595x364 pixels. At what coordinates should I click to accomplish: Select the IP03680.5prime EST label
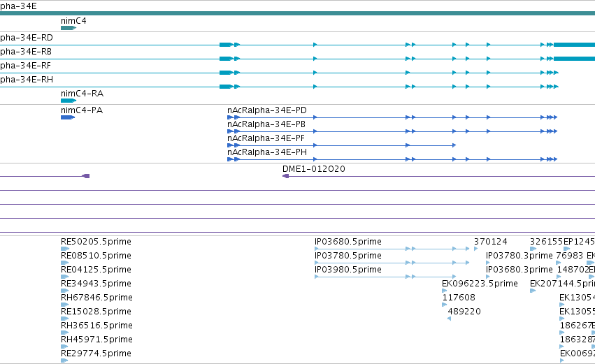pos(348,242)
